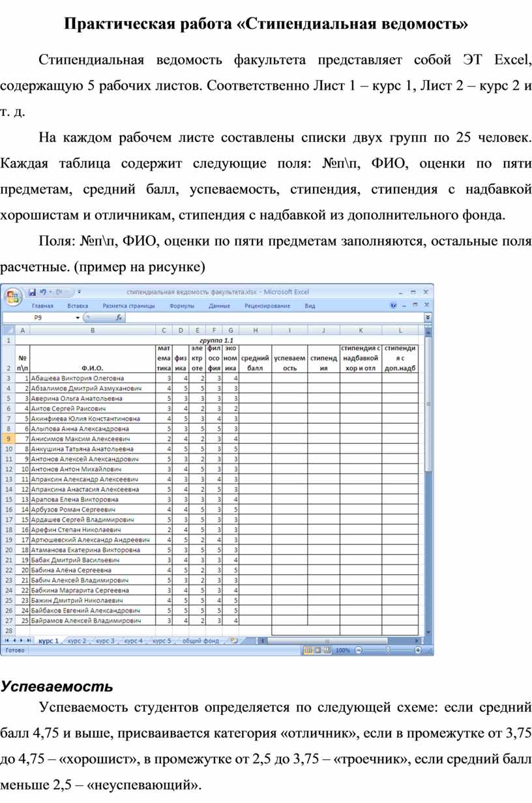Select cell Анисимов Максим Алексеевич
Screen dimensions: 532x803
[x=92, y=439]
